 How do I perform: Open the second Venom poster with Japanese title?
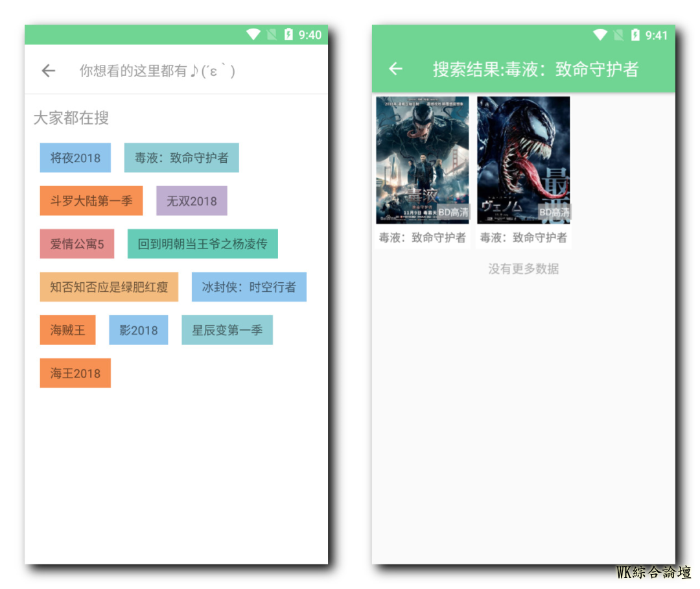[524, 160]
